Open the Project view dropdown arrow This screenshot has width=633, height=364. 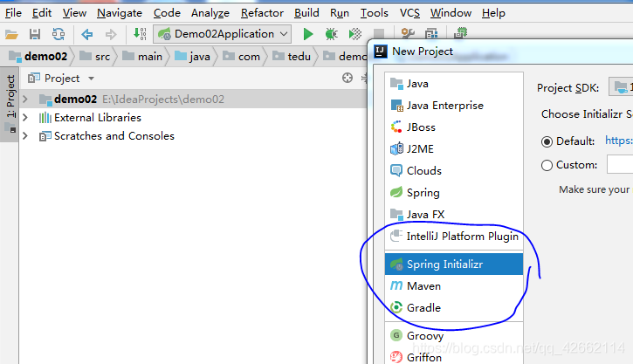[x=91, y=79]
